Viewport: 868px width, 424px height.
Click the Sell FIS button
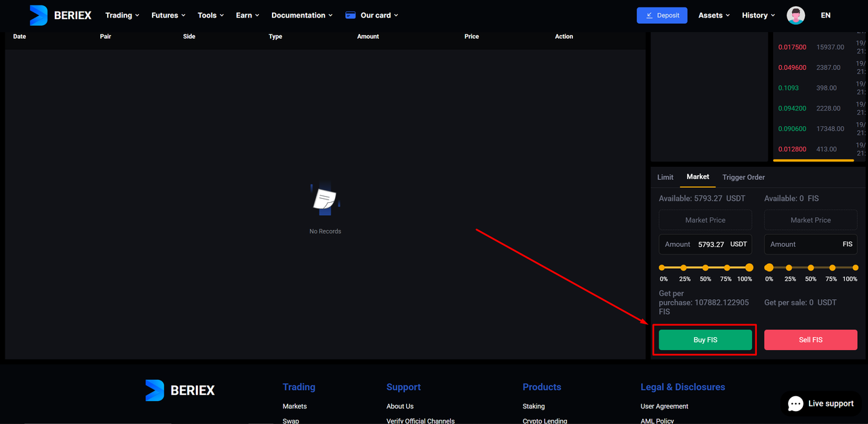tap(810, 340)
